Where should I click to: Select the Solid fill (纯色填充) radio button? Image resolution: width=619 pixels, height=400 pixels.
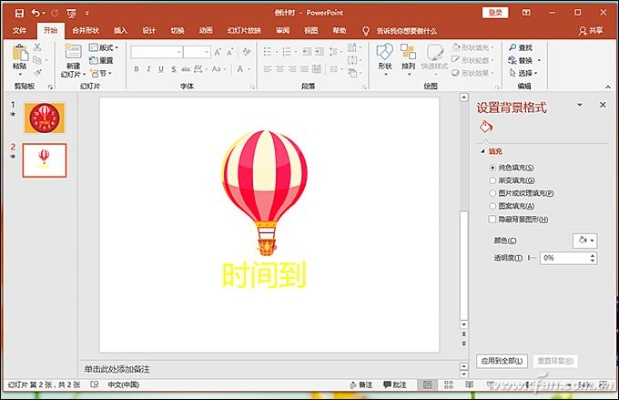pos(492,167)
